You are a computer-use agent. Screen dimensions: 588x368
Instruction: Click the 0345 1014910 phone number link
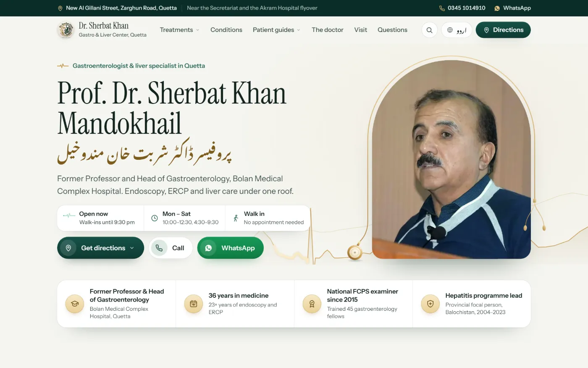click(466, 8)
